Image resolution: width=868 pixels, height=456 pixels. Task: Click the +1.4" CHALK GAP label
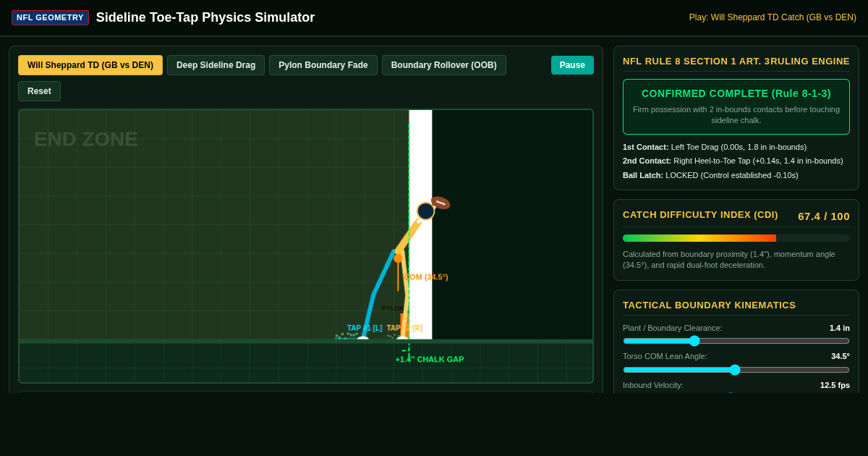pos(430,359)
